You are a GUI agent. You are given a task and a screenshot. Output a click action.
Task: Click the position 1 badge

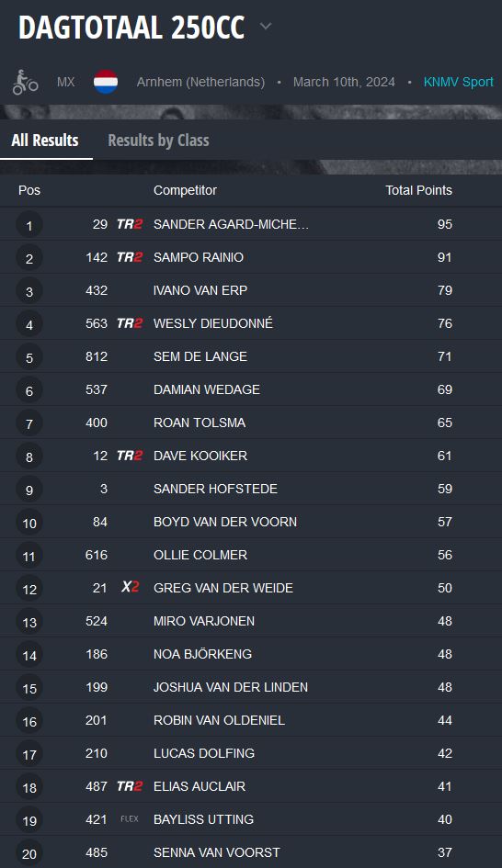coord(29,225)
